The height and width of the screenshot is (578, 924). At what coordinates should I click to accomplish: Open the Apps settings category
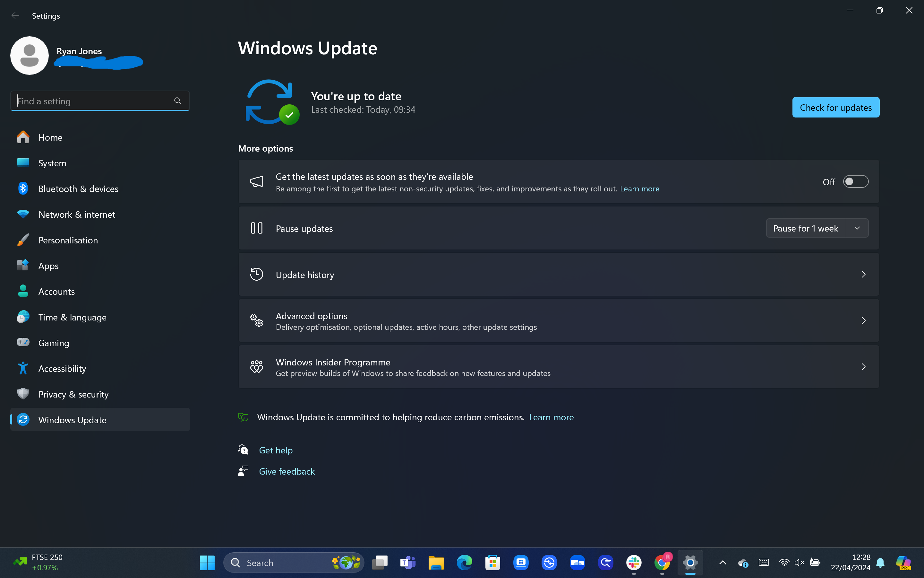click(100, 266)
